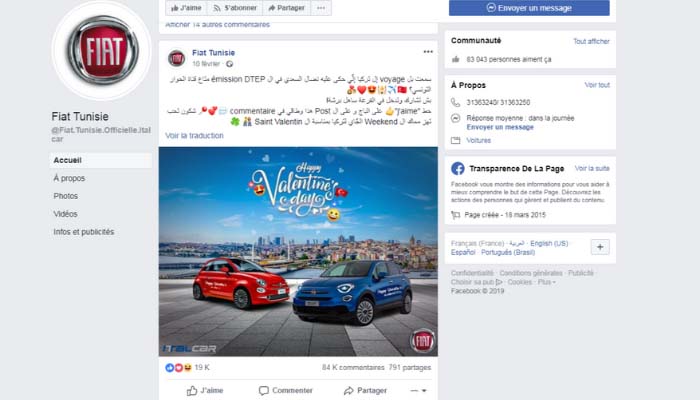
Task: Click the J'aime thumbs-up under post
Action: coord(205,391)
